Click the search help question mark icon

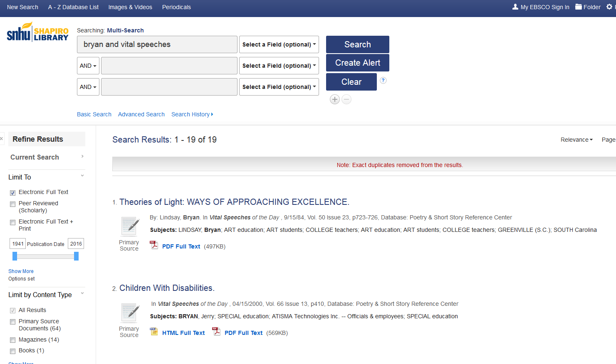pyautogui.click(x=383, y=80)
